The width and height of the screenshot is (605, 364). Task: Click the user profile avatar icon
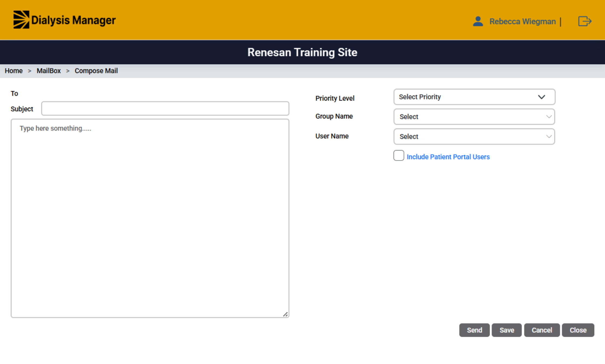pos(478,21)
